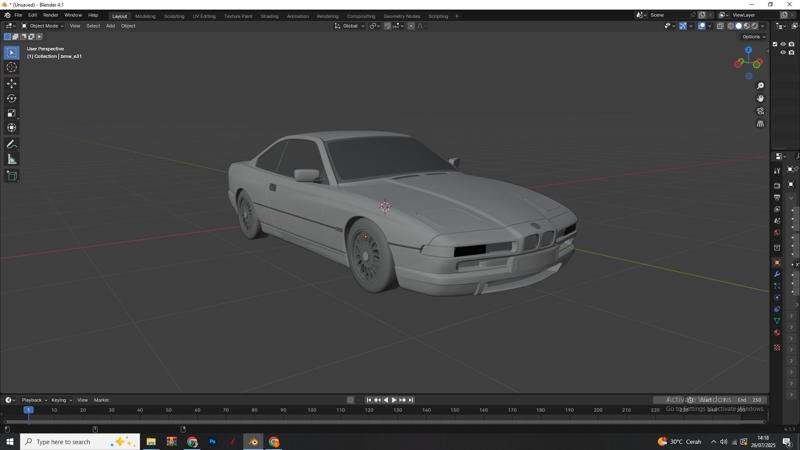Screen dimensions: 800x450
Task: Open the Window menu
Action: [73, 15]
